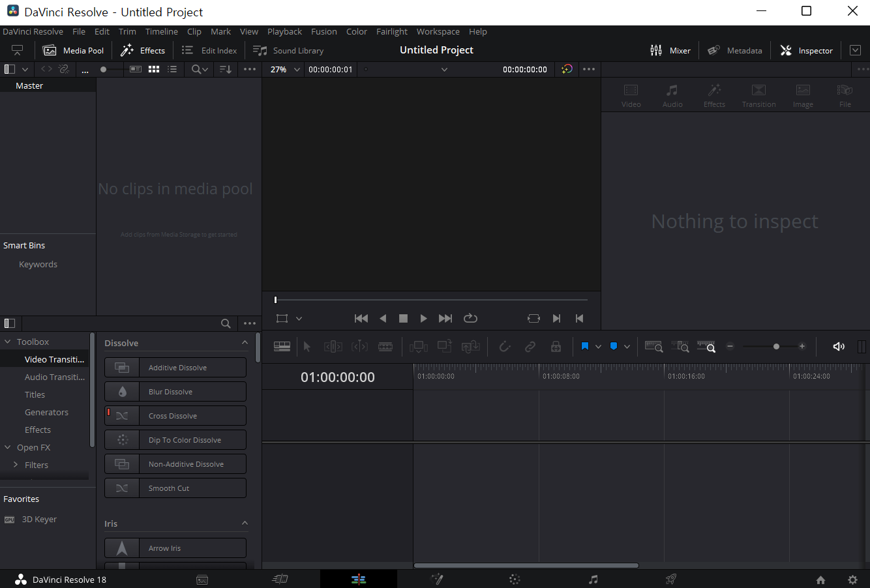Select the Dynamic Trim Mode tool

[359, 346]
